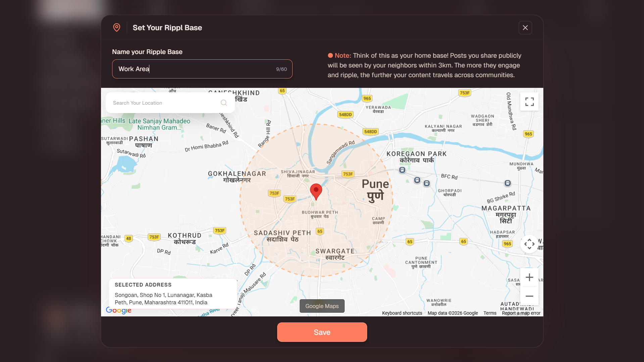Click the Work Area name input field
Image resolution: width=644 pixels, height=362 pixels.
tap(202, 69)
